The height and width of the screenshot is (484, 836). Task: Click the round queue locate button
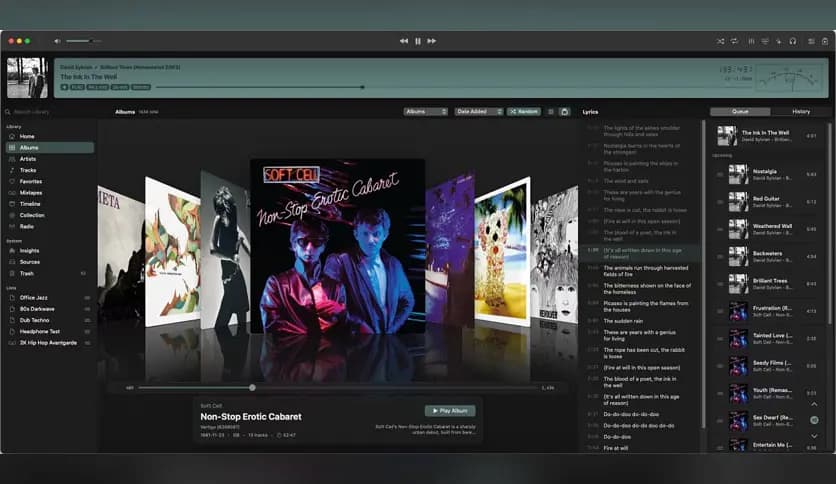(814, 420)
